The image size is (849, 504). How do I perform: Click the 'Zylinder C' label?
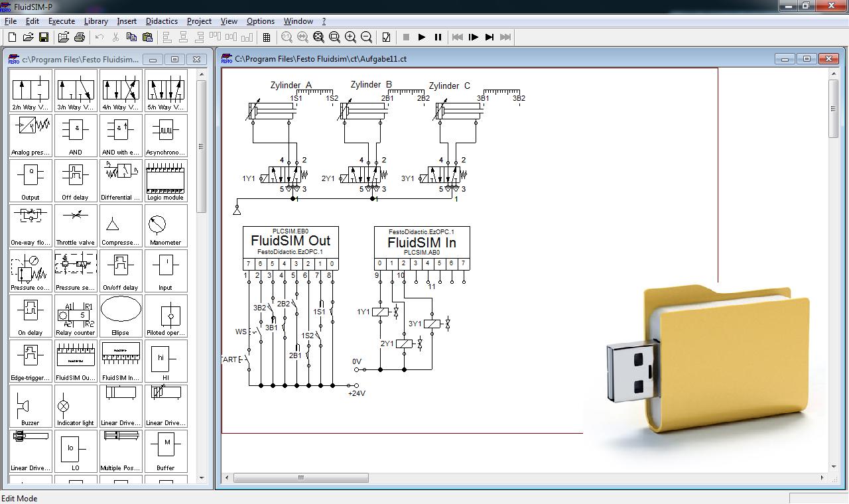[x=449, y=86]
